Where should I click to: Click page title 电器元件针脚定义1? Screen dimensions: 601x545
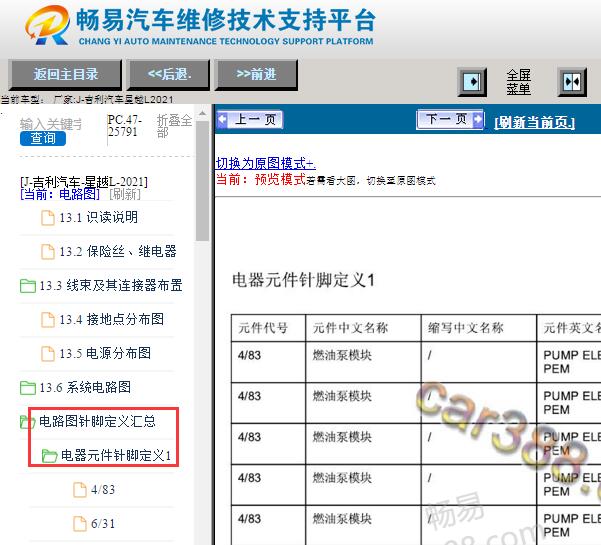[x=303, y=280]
